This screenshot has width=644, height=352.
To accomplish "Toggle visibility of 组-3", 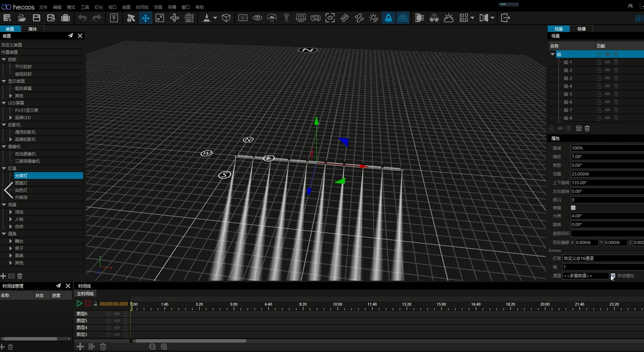I will pyautogui.click(x=607, y=79).
